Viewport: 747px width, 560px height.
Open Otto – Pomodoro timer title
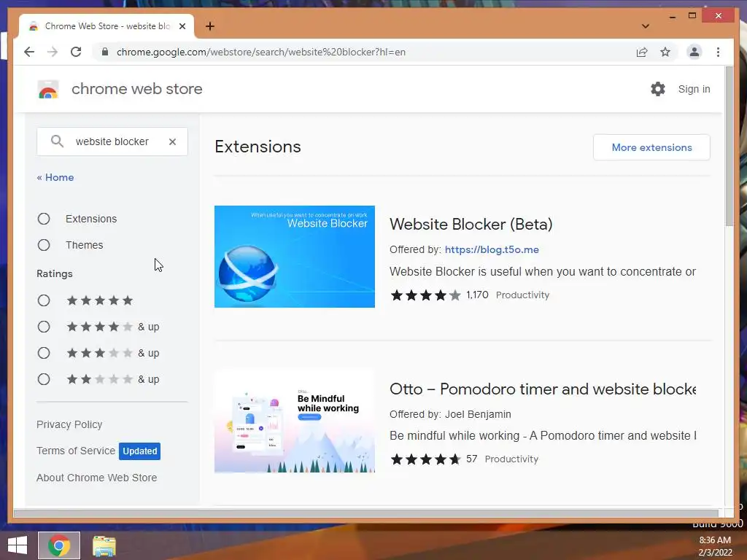point(543,389)
